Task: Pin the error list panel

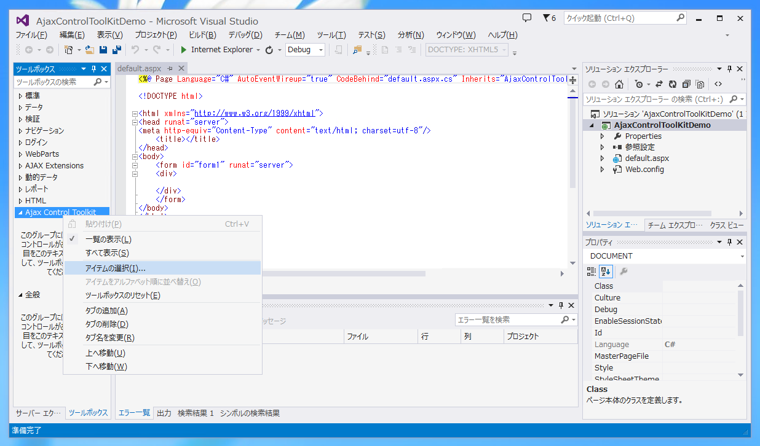Action: tap(561, 305)
